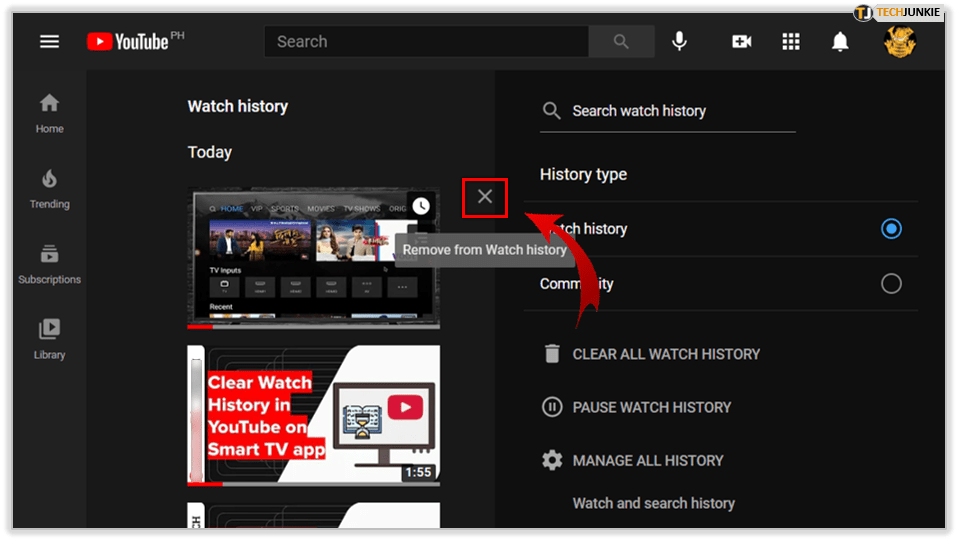Open Trending in the sidebar
Viewport: 958px width, 541px height.
pyautogui.click(x=49, y=189)
